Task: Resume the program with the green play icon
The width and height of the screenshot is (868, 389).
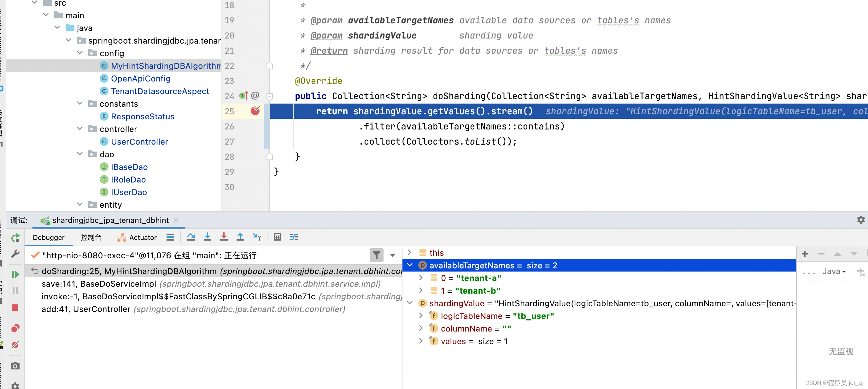Action: [x=15, y=274]
